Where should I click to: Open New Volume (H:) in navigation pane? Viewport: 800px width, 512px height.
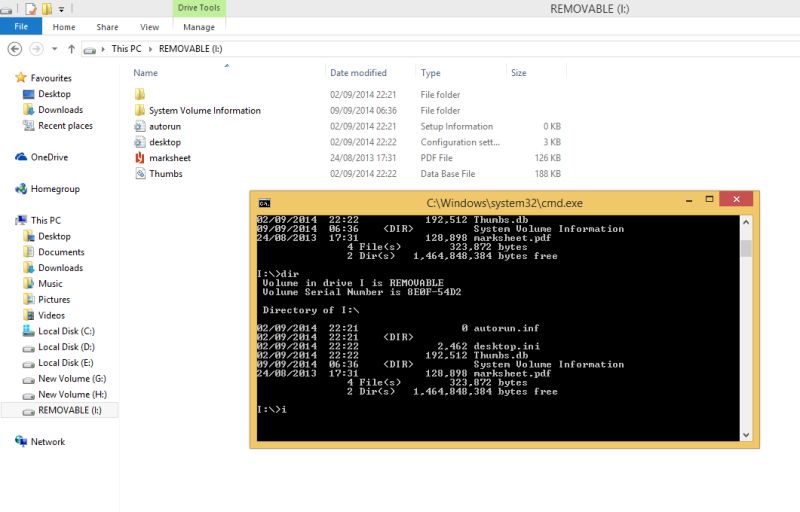point(72,394)
